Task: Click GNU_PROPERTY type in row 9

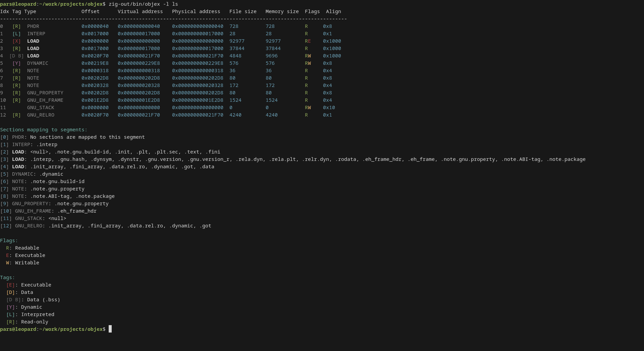Action: pyautogui.click(x=45, y=93)
